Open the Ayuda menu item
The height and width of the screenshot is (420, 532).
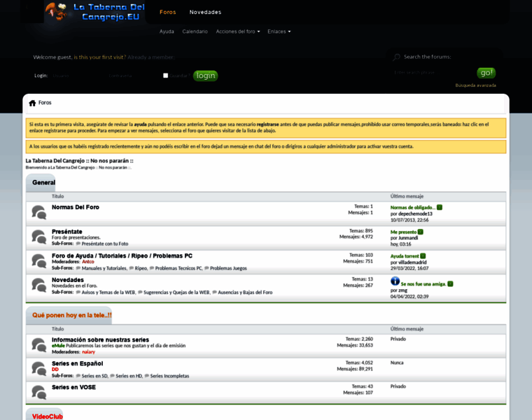click(x=167, y=31)
